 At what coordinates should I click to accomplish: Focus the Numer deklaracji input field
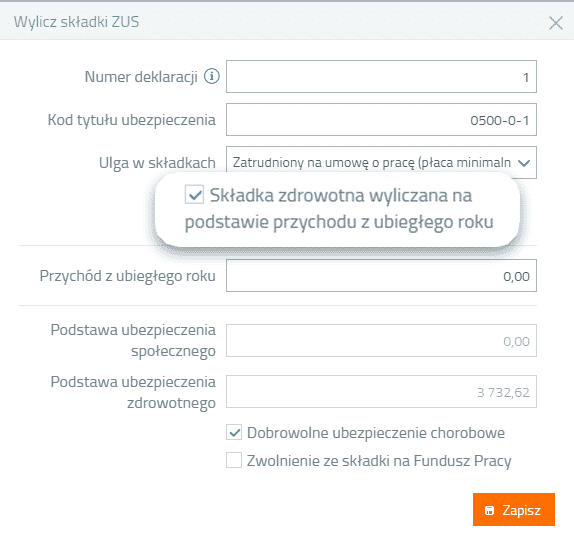(x=381, y=76)
